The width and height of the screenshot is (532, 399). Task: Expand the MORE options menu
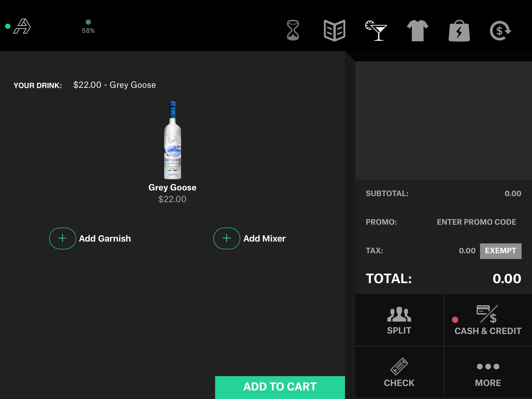488,372
